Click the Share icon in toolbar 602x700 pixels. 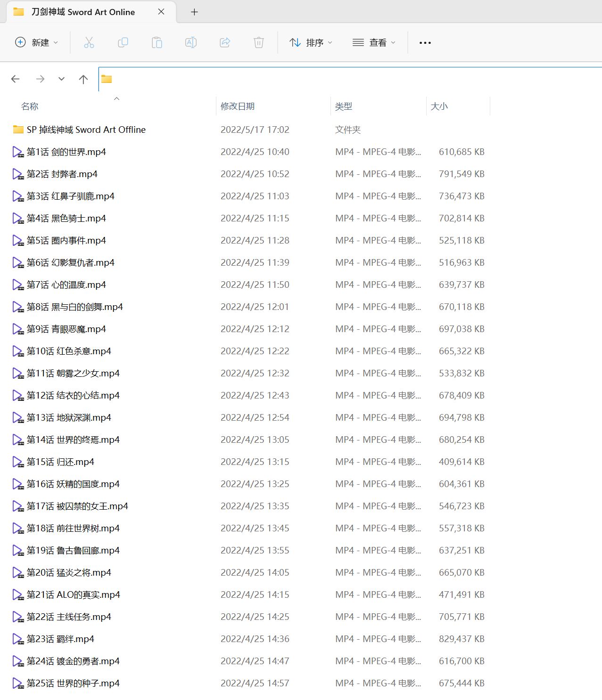click(225, 42)
